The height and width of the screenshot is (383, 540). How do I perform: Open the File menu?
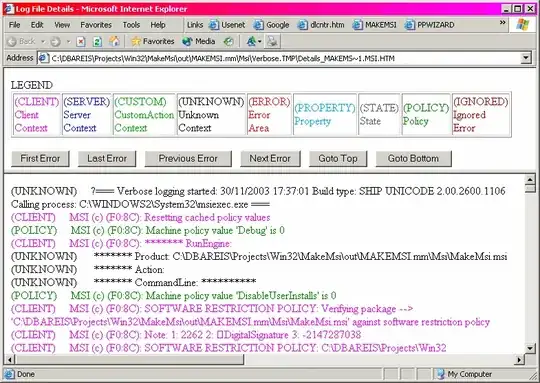tap(14, 25)
